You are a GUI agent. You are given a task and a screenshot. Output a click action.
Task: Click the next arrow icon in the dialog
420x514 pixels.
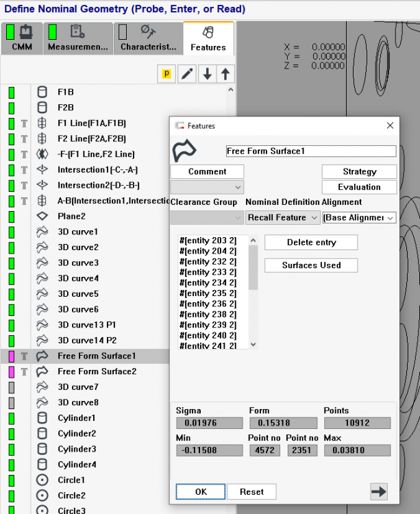(378, 491)
